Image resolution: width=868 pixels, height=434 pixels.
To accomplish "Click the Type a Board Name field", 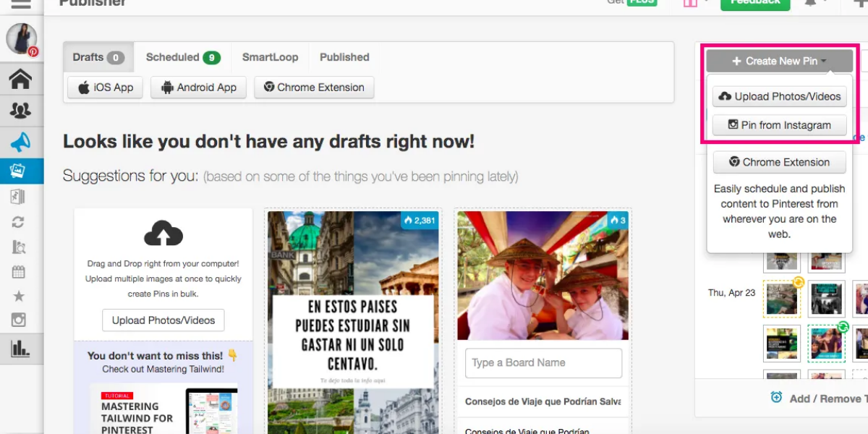I will click(x=543, y=363).
